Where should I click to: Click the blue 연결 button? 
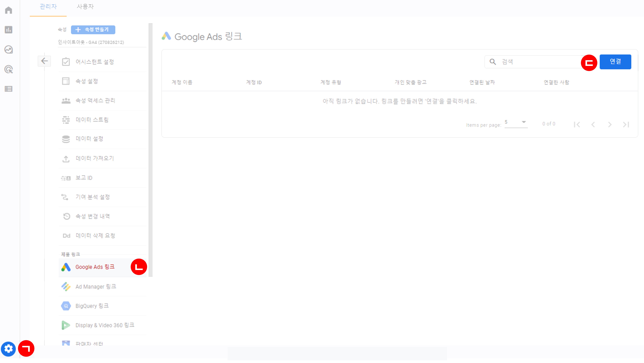(x=615, y=62)
